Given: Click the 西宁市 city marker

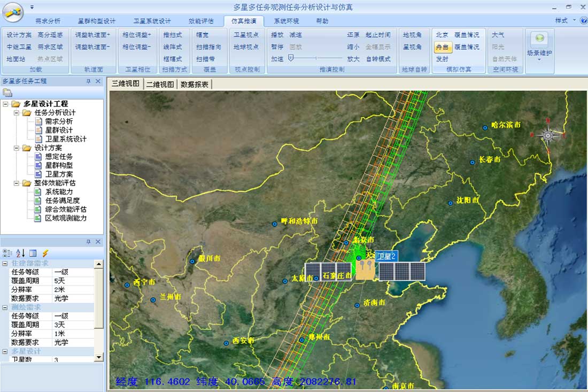Looking at the screenshot, I should click(x=127, y=285).
